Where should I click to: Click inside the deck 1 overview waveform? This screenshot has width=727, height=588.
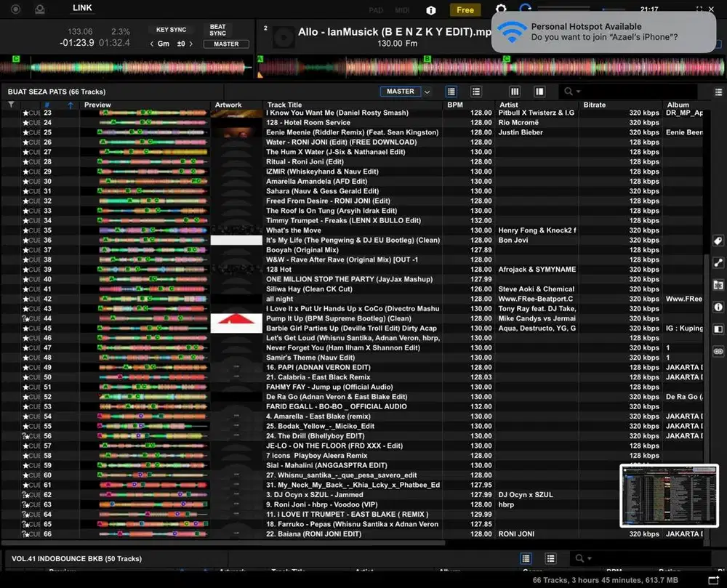click(x=126, y=68)
